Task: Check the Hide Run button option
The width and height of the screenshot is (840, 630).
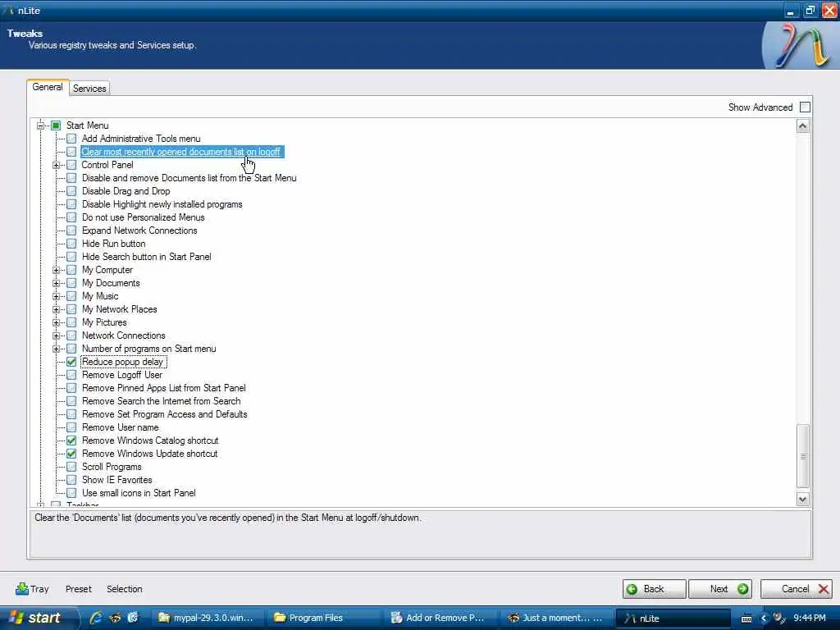Action: (71, 244)
